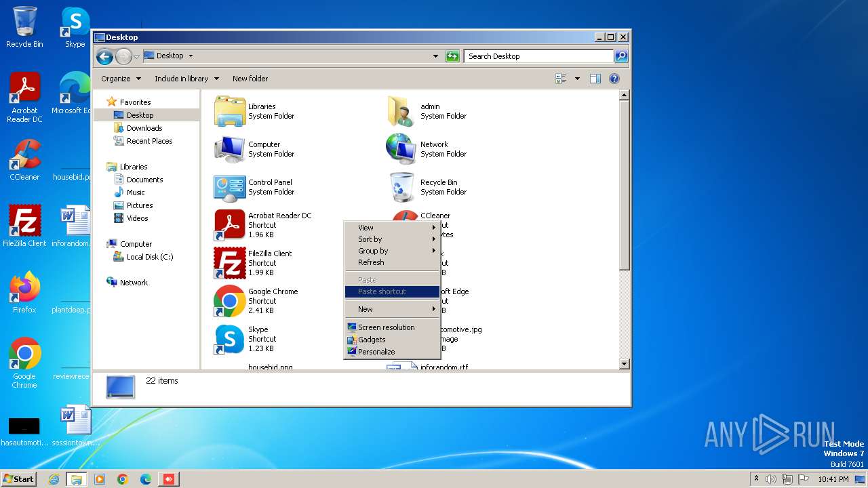Open the Sort by submenu
Image resolution: width=868 pixels, height=488 pixels.
(392, 239)
